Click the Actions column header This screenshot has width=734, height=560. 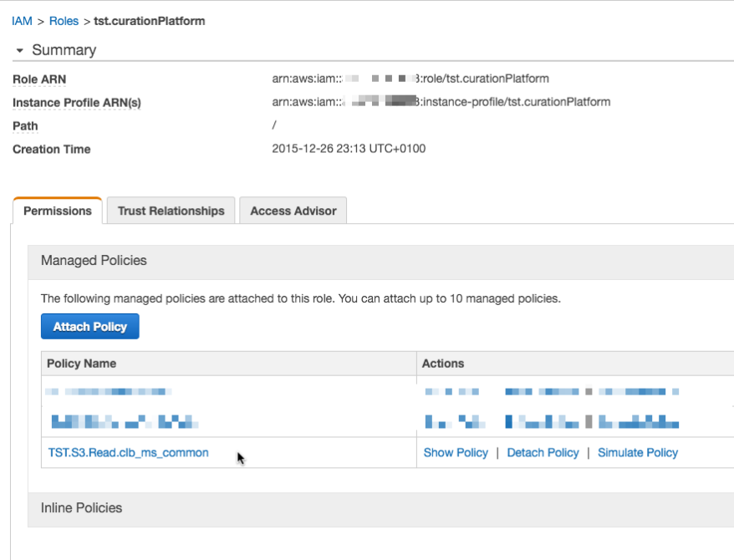pyautogui.click(x=443, y=364)
